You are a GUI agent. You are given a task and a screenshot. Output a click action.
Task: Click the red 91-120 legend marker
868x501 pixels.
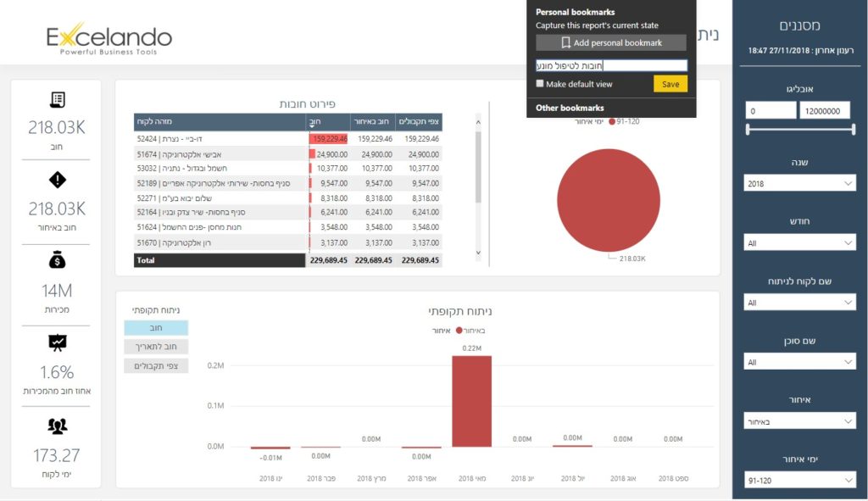(612, 120)
